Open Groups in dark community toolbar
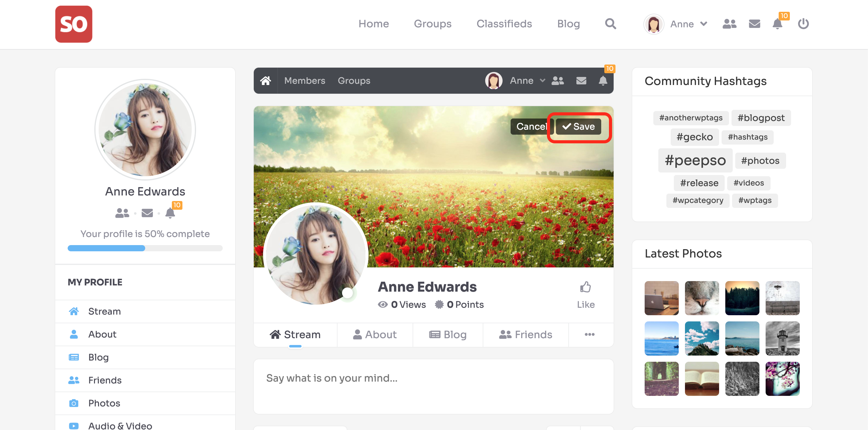Screen dimensions: 868x430 tap(354, 81)
